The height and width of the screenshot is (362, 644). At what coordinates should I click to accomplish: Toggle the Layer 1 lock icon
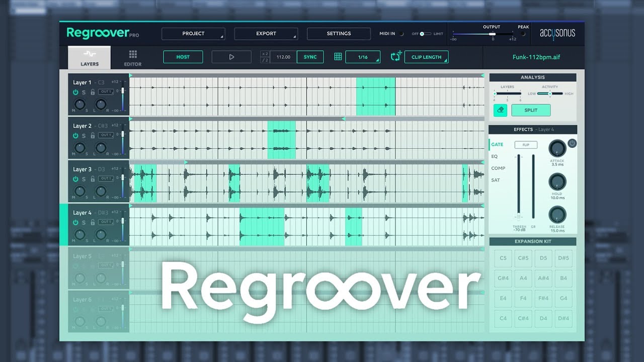tap(93, 93)
